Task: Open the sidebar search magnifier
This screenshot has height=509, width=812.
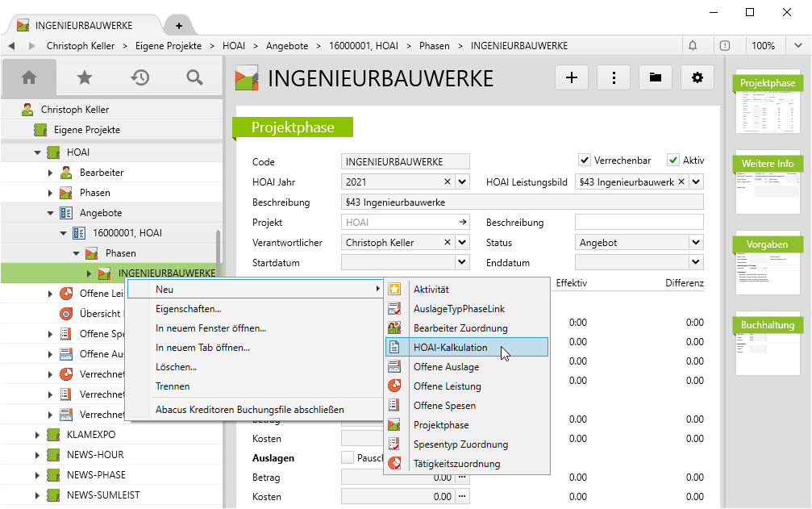Action: pos(194,77)
